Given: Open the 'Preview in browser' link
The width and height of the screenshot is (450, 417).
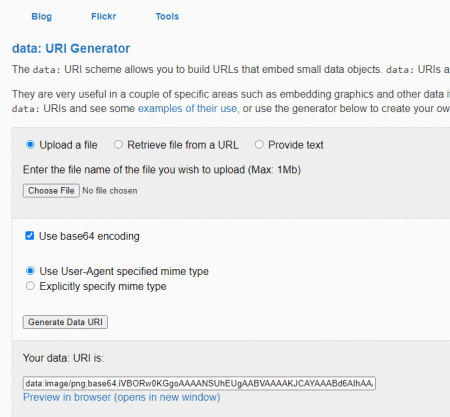Looking at the screenshot, I should click(122, 397).
